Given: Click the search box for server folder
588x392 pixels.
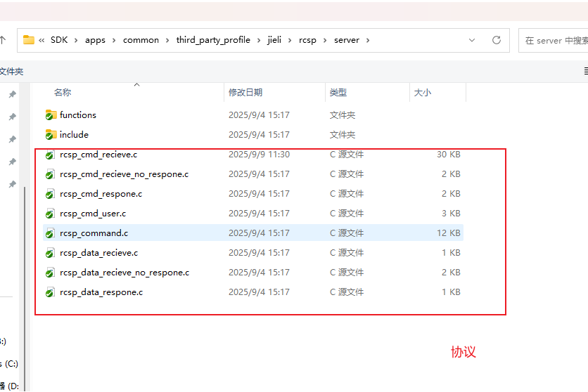Looking at the screenshot, I should point(555,41).
